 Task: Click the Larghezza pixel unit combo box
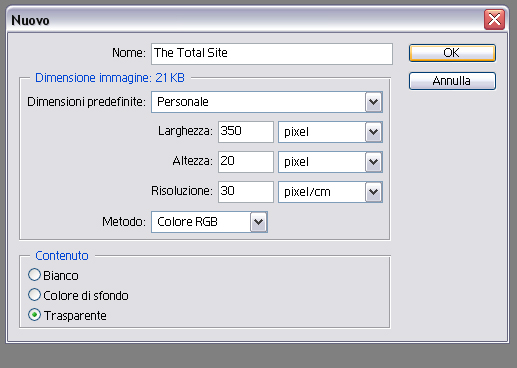[x=330, y=132]
